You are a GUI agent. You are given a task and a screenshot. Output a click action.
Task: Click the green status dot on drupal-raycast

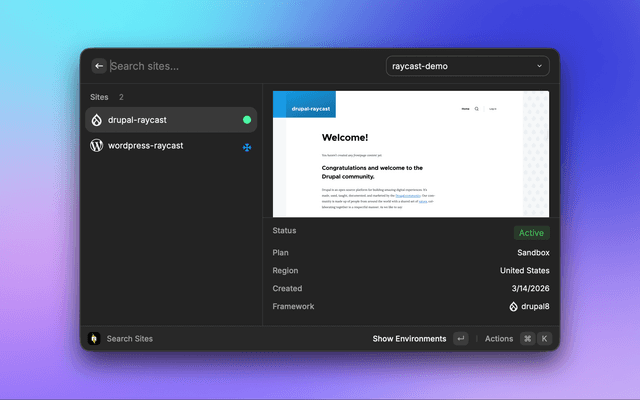click(247, 120)
